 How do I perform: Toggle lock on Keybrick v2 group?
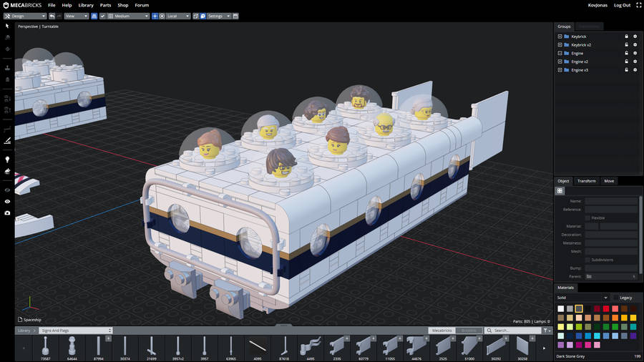[626, 45]
